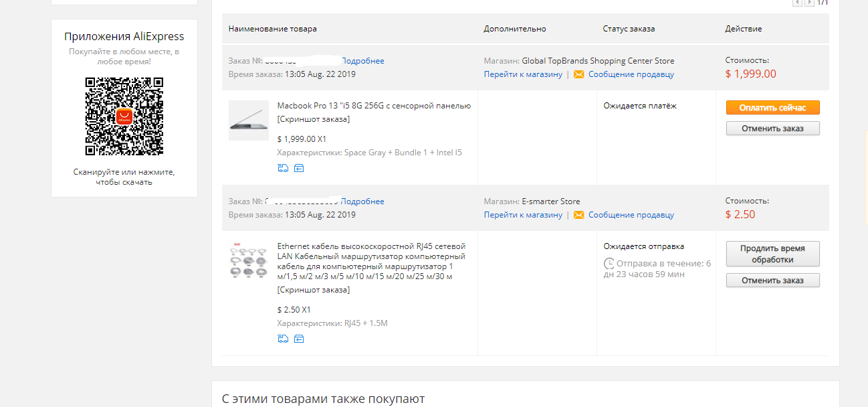The width and height of the screenshot is (868, 407).
Task: Click envelope icon for E-smarter Store message
Action: pyautogui.click(x=578, y=215)
